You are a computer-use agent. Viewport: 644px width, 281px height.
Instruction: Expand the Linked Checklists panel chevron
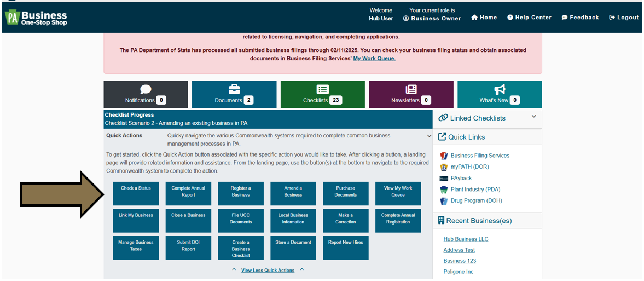[533, 117]
